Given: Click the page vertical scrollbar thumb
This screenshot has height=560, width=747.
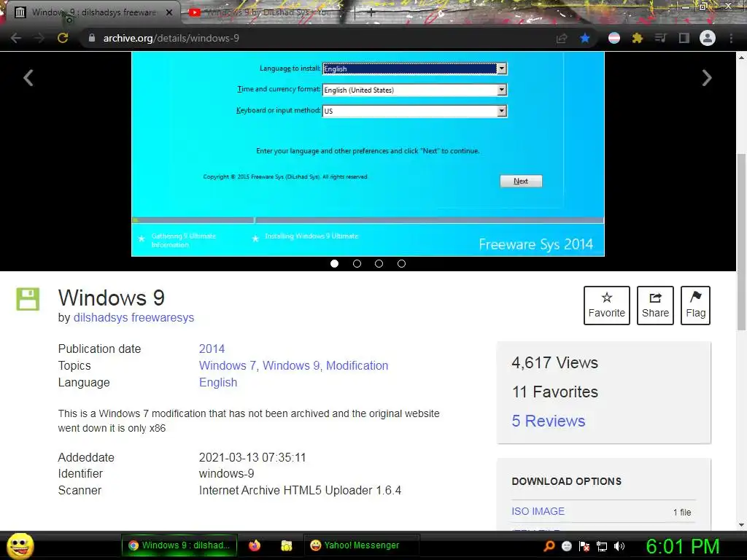Looking at the screenshot, I should [741, 242].
